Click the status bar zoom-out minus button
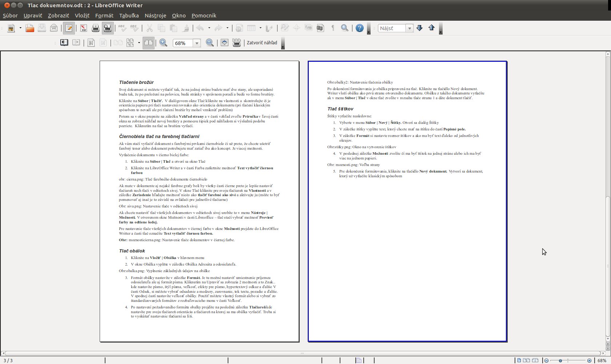 (546, 360)
